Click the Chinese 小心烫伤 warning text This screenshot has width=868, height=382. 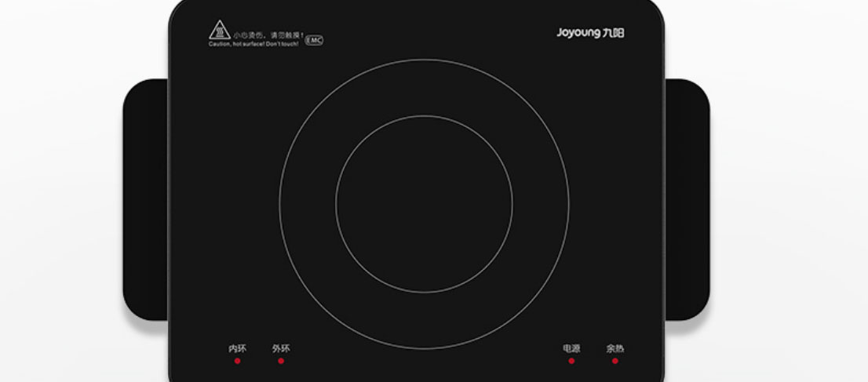(268, 35)
